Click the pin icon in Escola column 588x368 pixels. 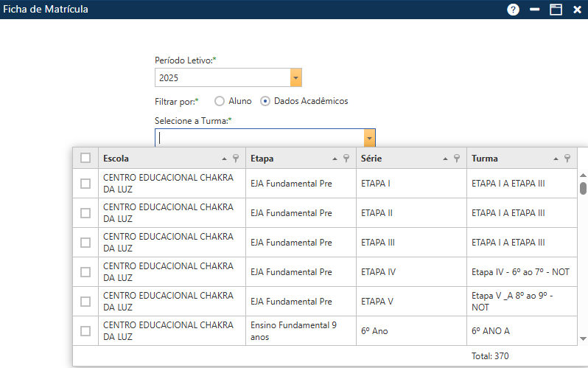tap(236, 158)
